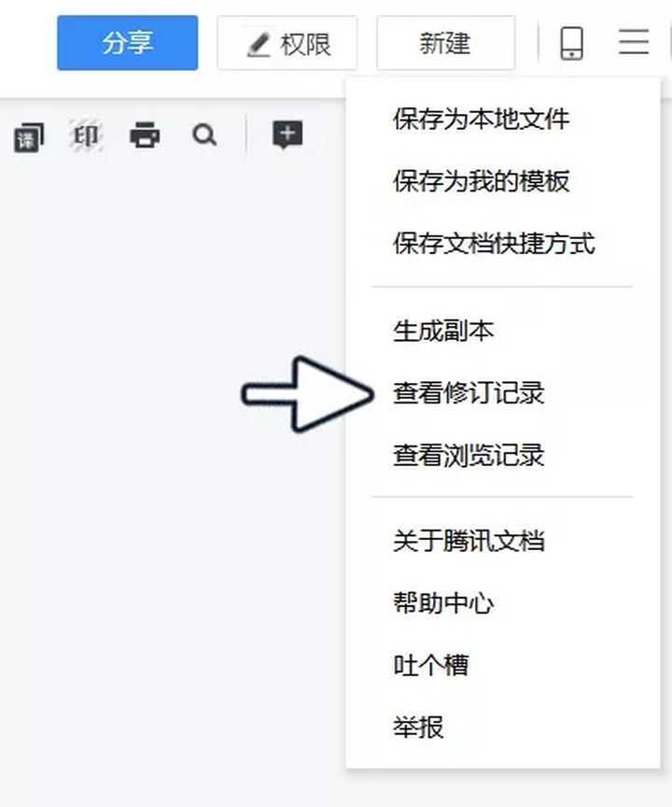Screen dimensions: 672x807
Task: Open the search magnifier icon
Action: pos(204,135)
